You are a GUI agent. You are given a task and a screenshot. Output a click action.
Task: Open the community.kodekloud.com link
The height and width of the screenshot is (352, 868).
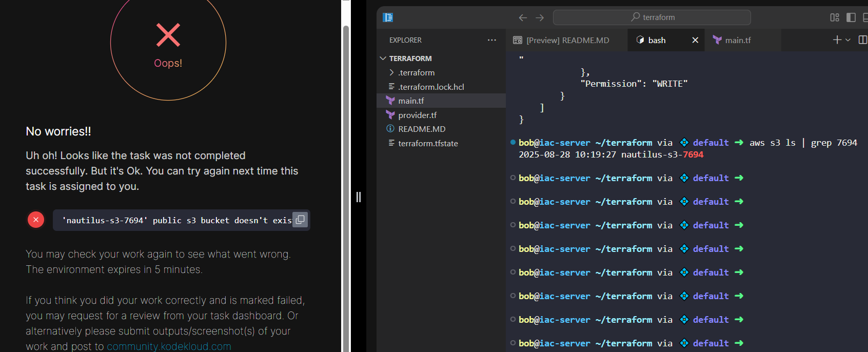pyautogui.click(x=169, y=346)
